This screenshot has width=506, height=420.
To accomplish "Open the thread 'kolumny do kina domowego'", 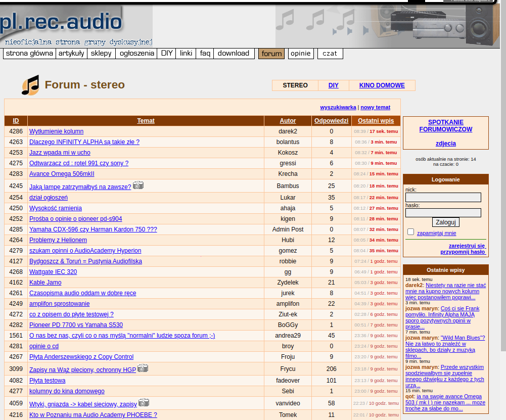I will pyautogui.click(x=67, y=391).
